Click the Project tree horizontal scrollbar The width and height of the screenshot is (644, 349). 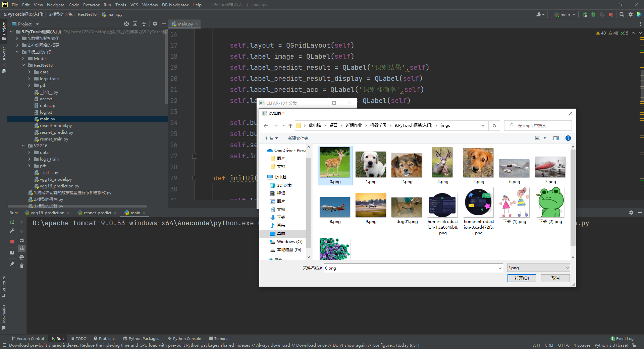click(x=77, y=206)
